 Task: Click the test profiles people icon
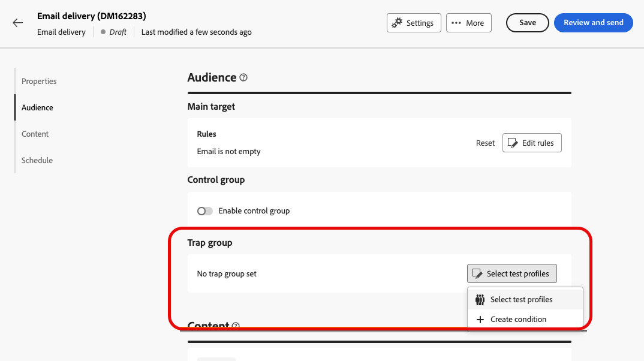click(x=480, y=300)
